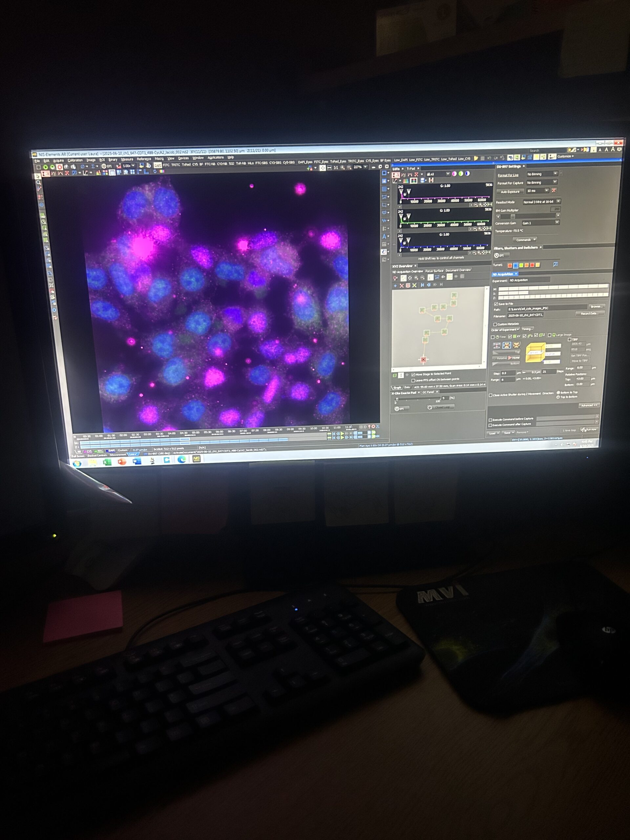The height and width of the screenshot is (840, 630).
Task: Click the zoom in magnifier icon
Action: [343, 167]
